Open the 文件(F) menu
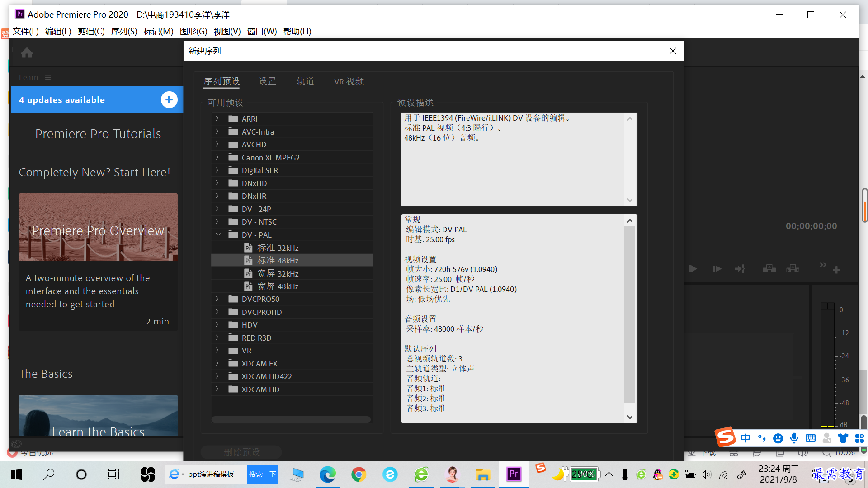Screen dimensions: 868x488 tap(26, 31)
